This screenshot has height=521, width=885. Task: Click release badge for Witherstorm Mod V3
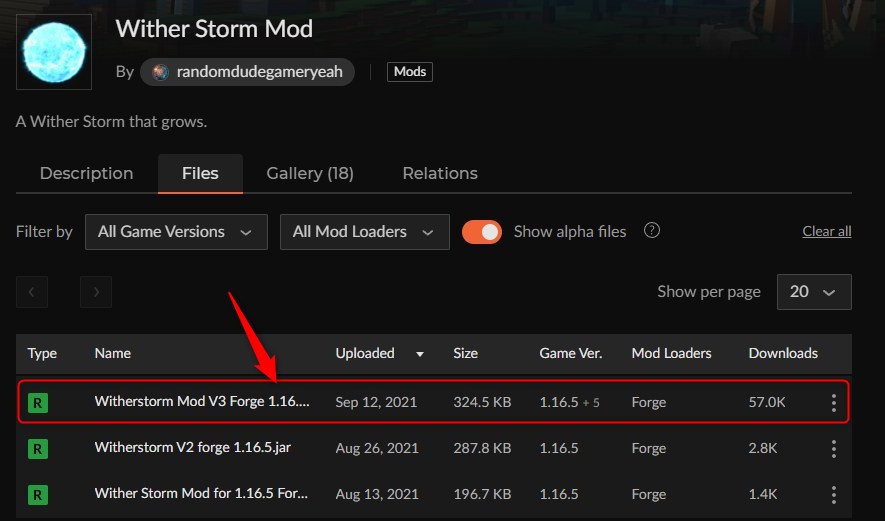38,402
